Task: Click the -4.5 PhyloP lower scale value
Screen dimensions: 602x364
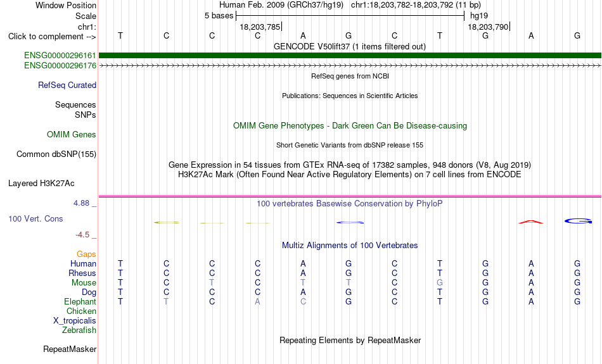Action: click(82, 234)
